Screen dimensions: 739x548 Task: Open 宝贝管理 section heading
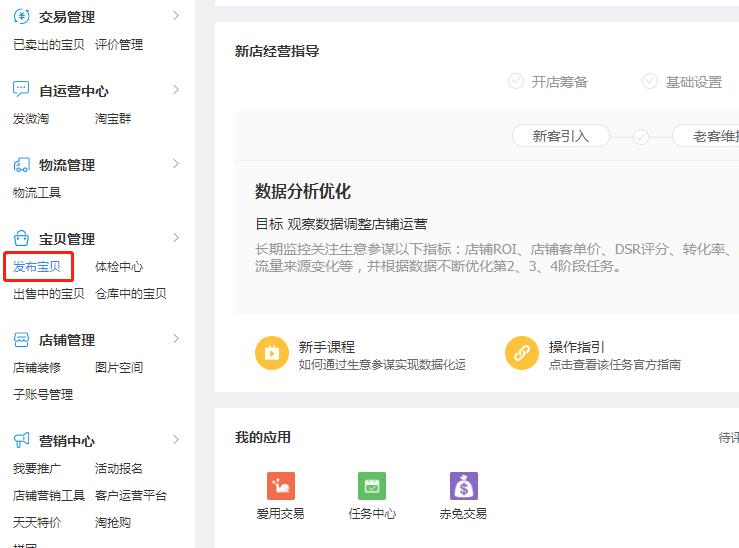[67, 239]
